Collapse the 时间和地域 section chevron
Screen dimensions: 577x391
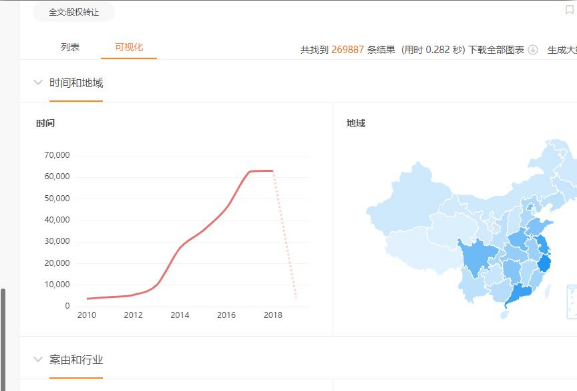(x=38, y=82)
